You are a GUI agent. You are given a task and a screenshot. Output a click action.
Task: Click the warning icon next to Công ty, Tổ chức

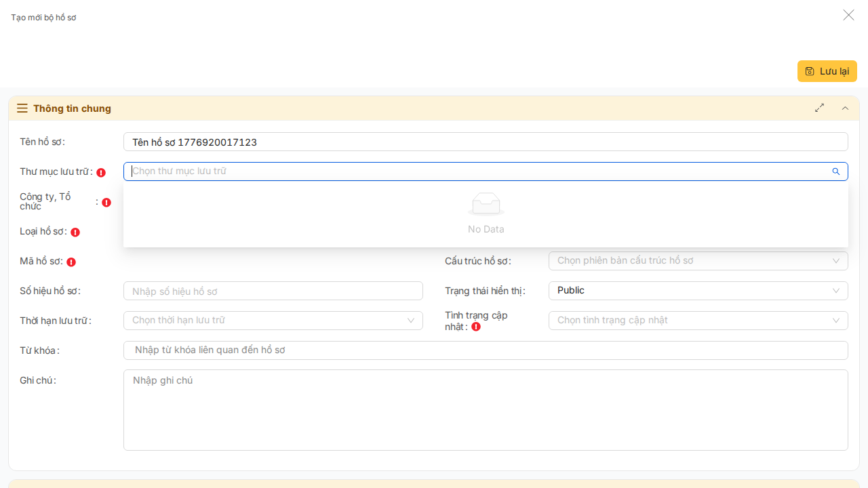click(x=106, y=203)
